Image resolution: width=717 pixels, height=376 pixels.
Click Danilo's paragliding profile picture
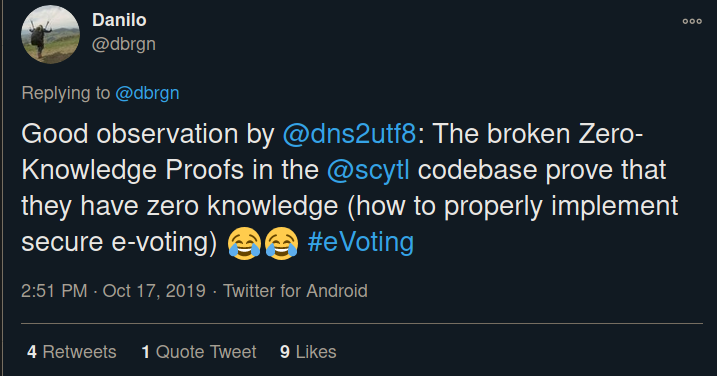(x=50, y=34)
